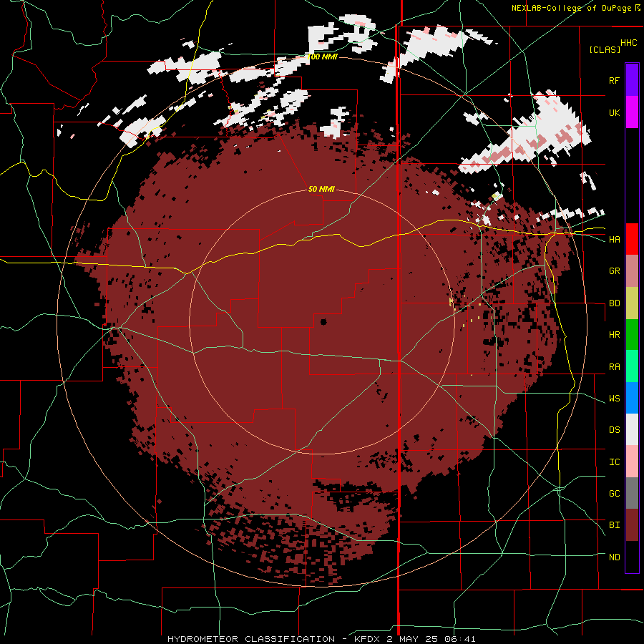
Task: Select the GR dusty-pink legend swatch
Action: point(632,270)
